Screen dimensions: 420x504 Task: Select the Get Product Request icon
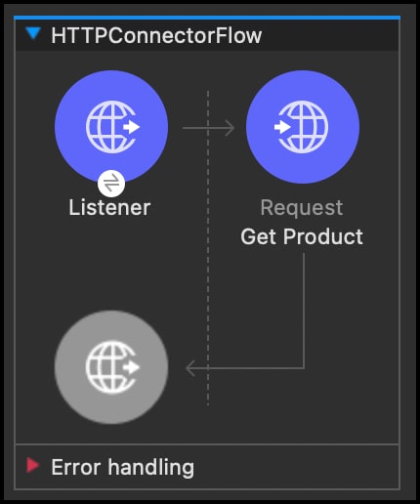pyautogui.click(x=303, y=127)
